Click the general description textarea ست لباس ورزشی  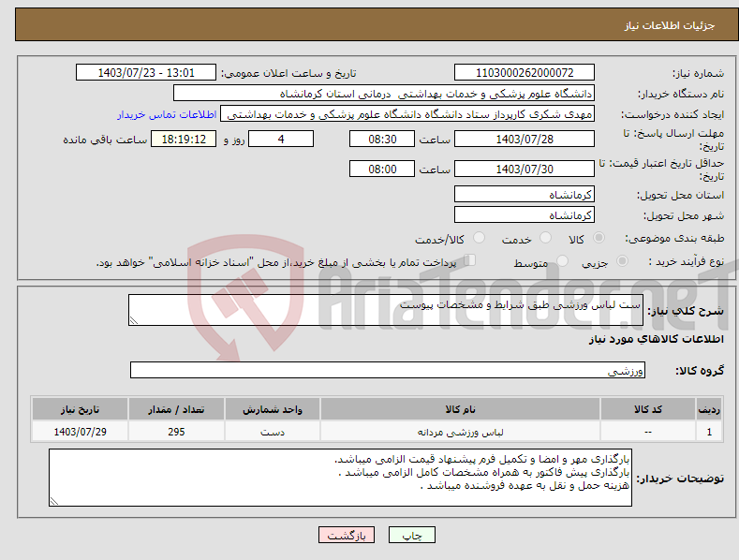386,310
